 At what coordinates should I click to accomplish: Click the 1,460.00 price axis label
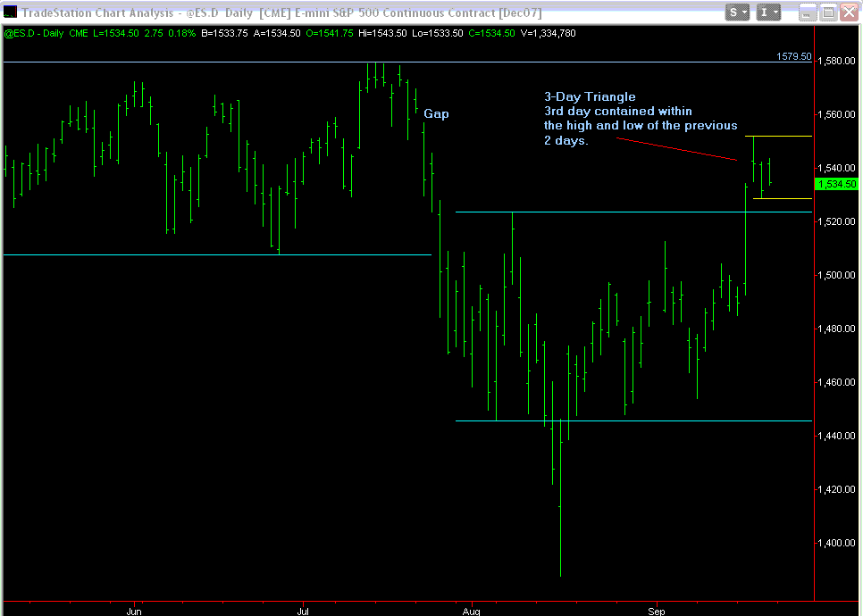coord(836,383)
